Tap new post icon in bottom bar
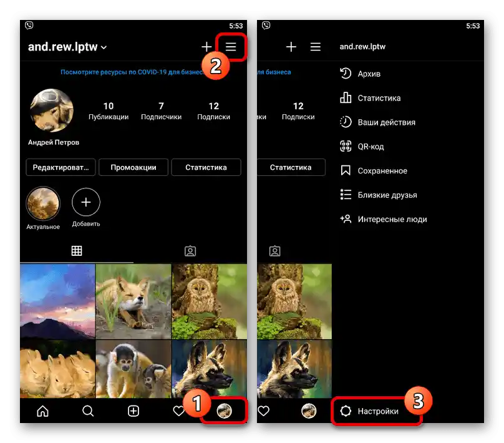Screen dimensions: 504x443 click(x=133, y=411)
